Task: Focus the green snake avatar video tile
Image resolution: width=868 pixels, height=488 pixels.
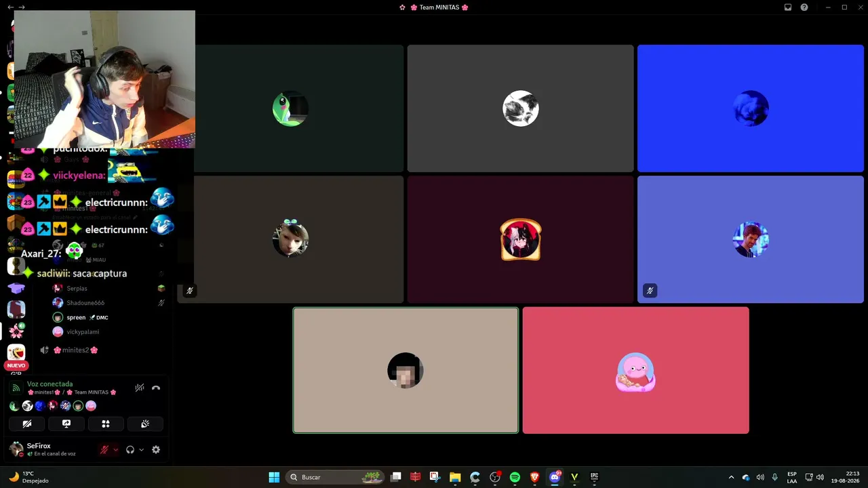Action: click(x=290, y=108)
